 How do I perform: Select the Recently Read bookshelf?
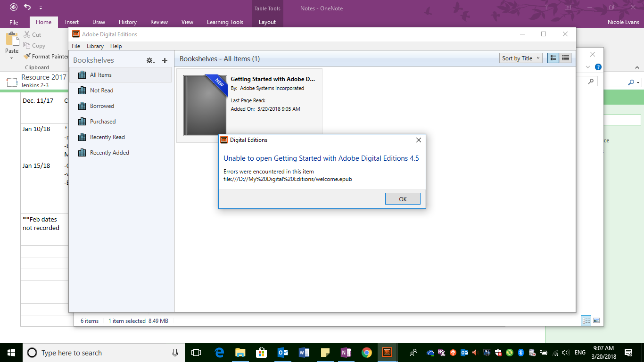click(121, 137)
